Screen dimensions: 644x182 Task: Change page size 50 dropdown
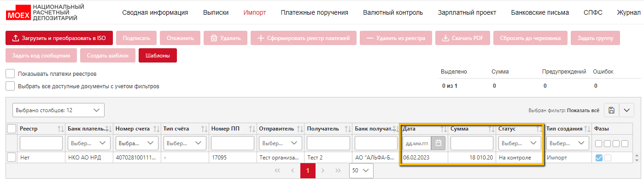(x=361, y=171)
